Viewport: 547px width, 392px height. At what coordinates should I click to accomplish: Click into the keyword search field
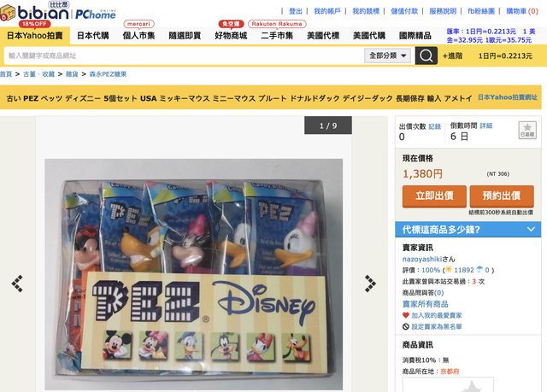(184, 56)
